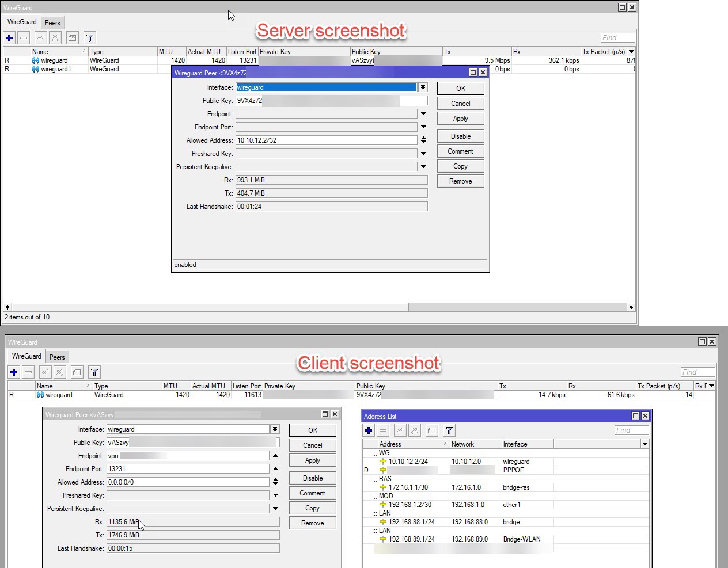Switch to the Peers tab in the client window
The height and width of the screenshot is (568, 728).
coord(57,357)
